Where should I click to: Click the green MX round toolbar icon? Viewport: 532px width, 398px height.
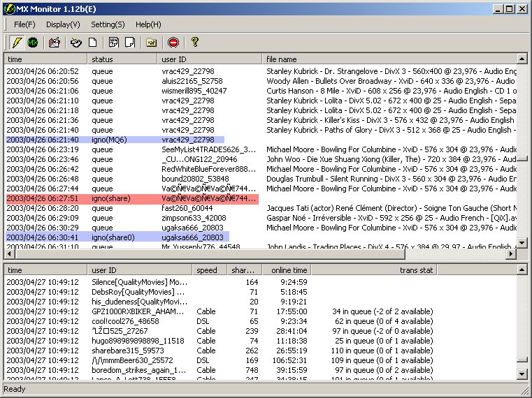32,43
